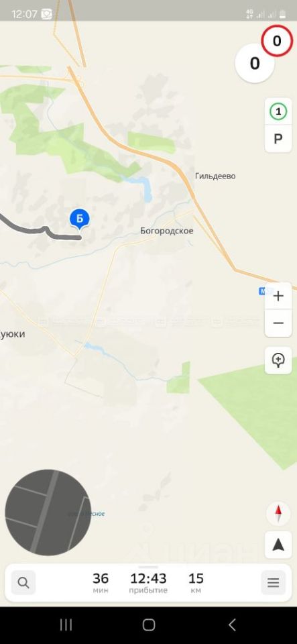Zoom out with the minus button
297x644 pixels.
pyautogui.click(x=278, y=323)
